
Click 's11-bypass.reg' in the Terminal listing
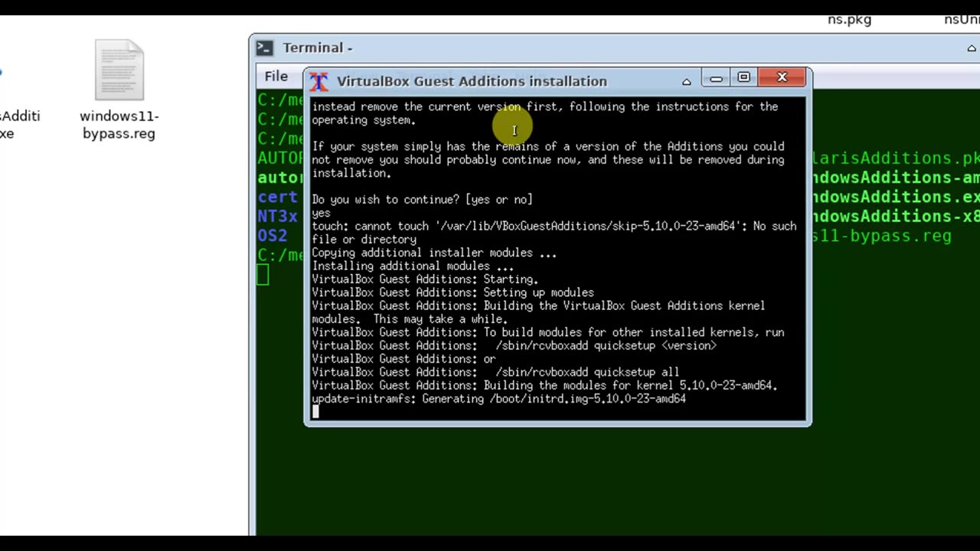coord(881,236)
